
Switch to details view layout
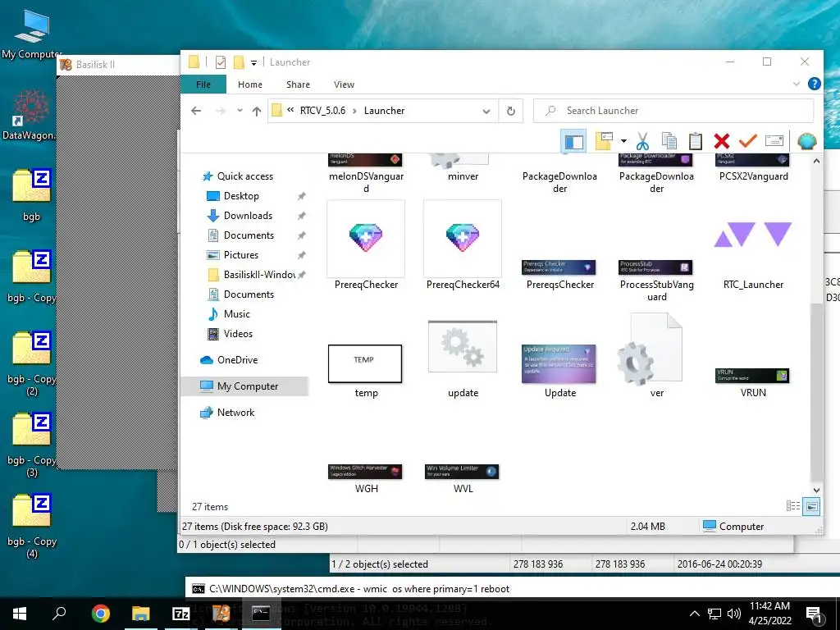click(x=793, y=505)
